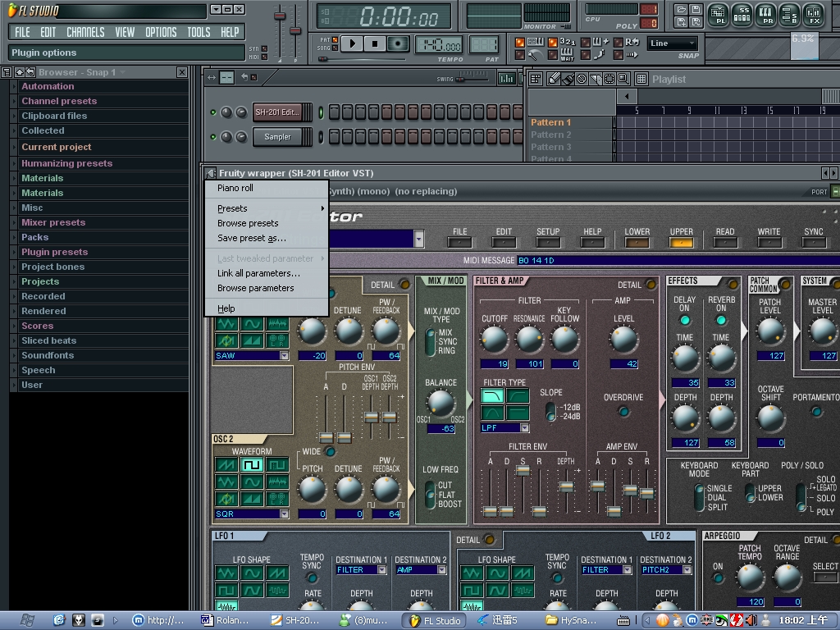Screen dimensions: 840x630
Task: Toggle Delay On in the Effects section
Action: click(685, 321)
